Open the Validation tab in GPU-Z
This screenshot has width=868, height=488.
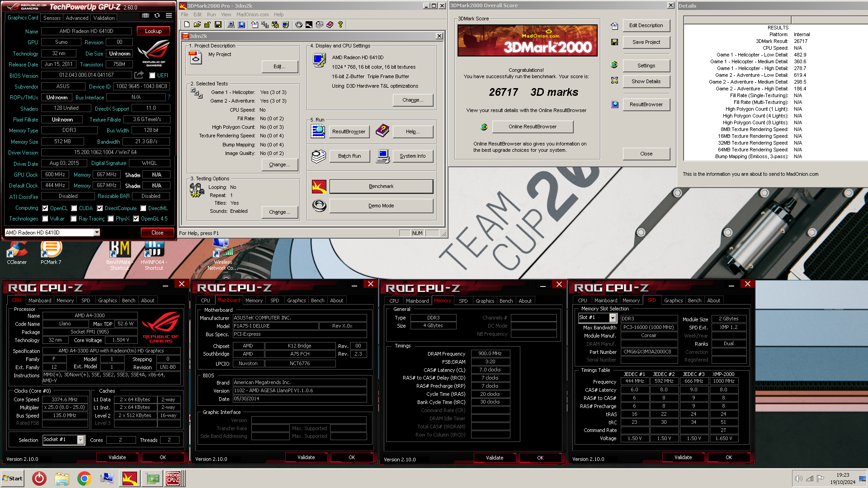pos(104,18)
